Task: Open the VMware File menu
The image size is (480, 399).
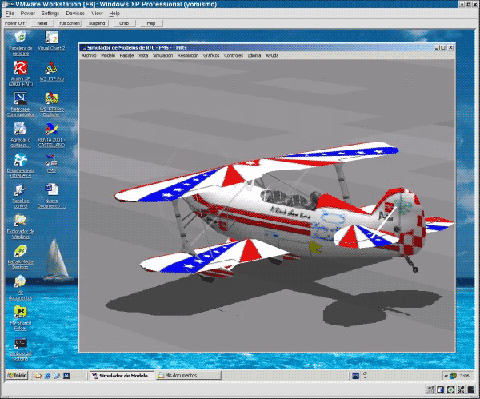Action: [10, 13]
